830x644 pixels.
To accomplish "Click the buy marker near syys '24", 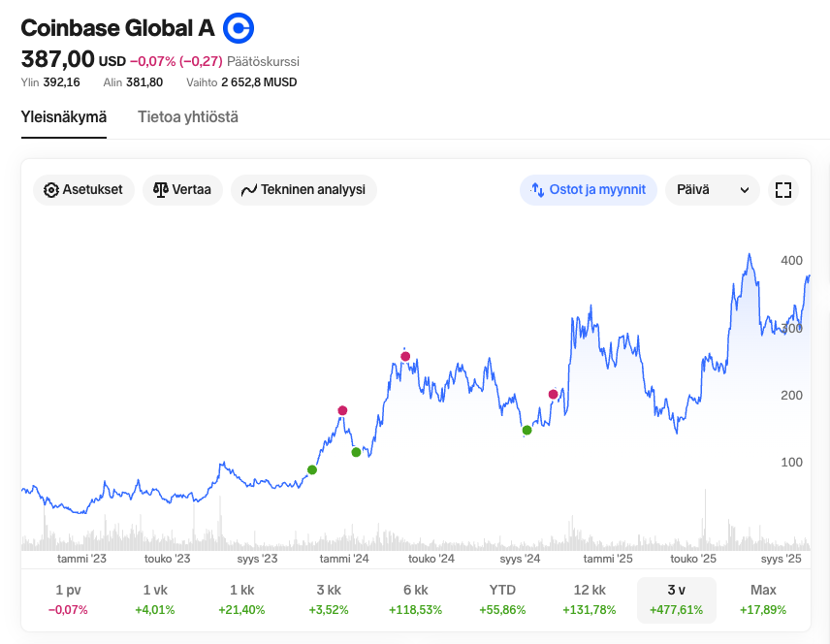I will (x=527, y=430).
